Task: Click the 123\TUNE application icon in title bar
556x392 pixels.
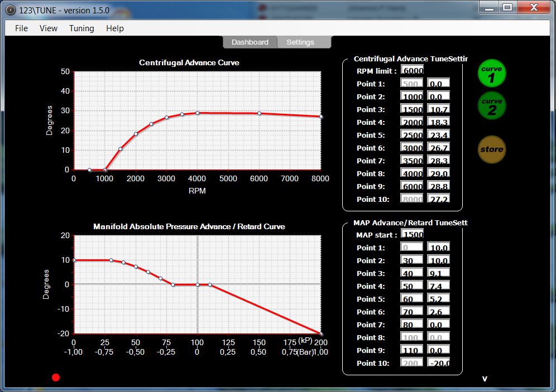Action: point(9,8)
